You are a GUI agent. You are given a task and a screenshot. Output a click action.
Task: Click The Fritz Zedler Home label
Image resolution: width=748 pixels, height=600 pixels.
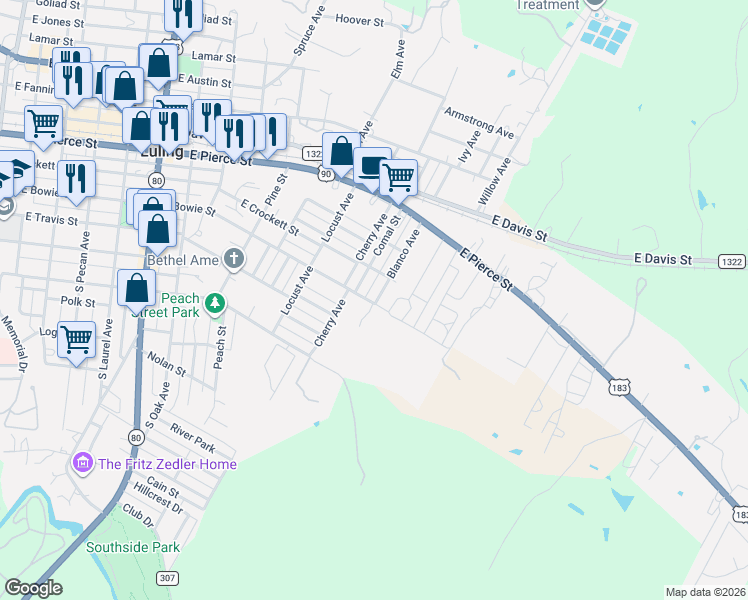pos(167,464)
